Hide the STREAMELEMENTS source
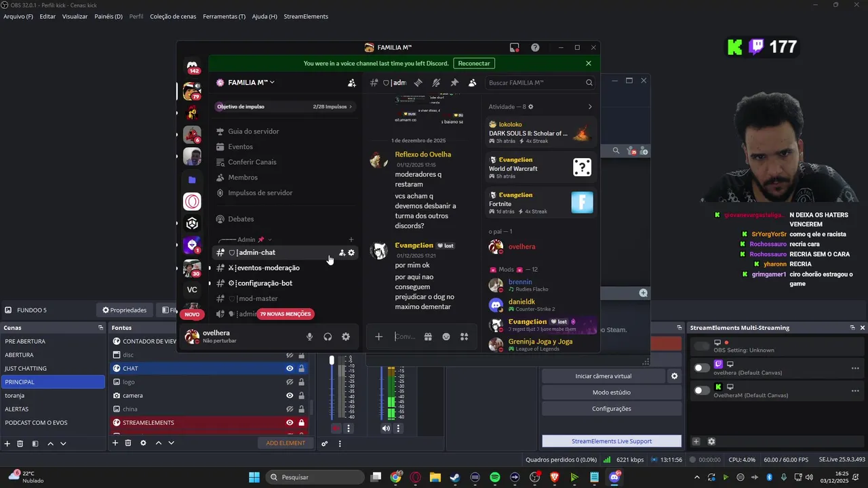This screenshot has height=488, width=868. 290,423
